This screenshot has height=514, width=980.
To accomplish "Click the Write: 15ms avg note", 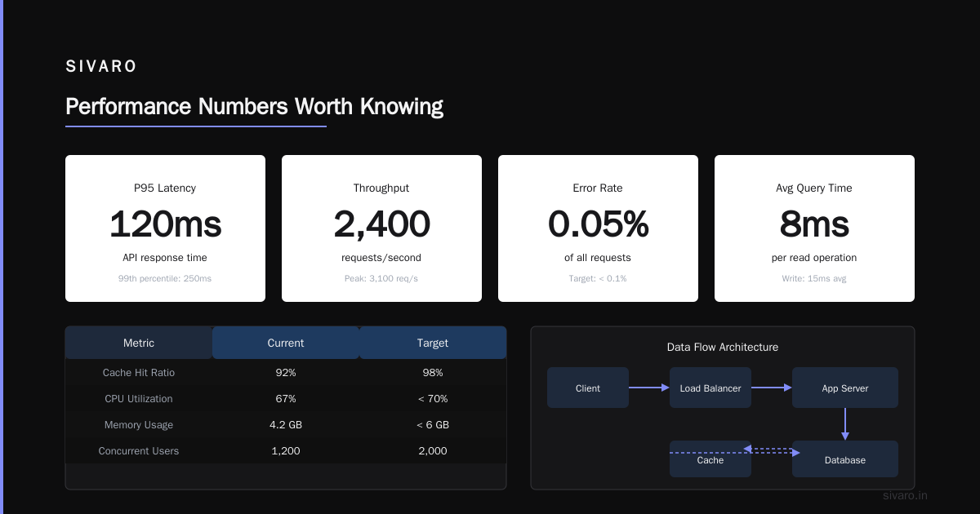I will click(x=814, y=278).
